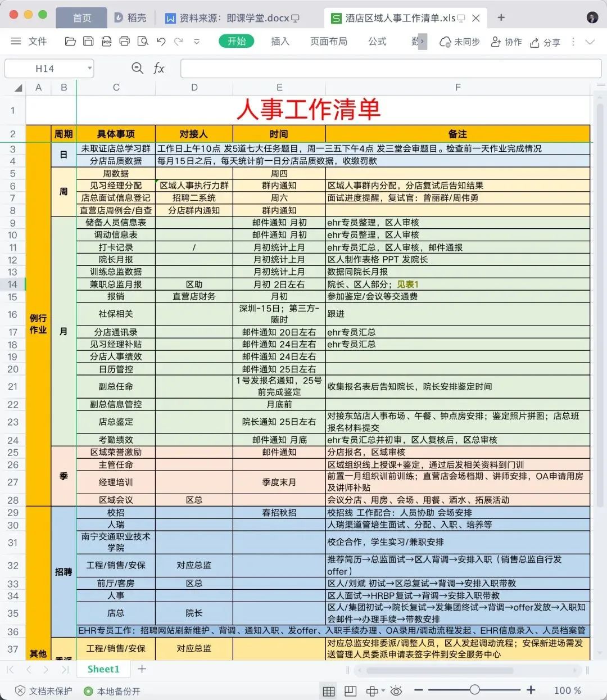Screen dimensions: 607x700
Task: Click the 人事工作清单 title cell
Action: tap(308, 110)
